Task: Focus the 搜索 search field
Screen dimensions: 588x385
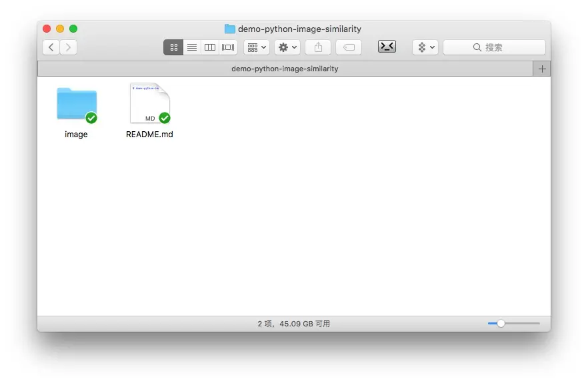Action: (x=494, y=47)
